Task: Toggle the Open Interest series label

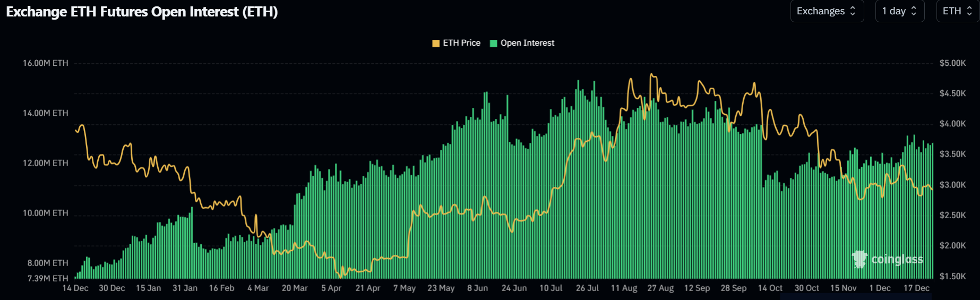Action: click(527, 43)
